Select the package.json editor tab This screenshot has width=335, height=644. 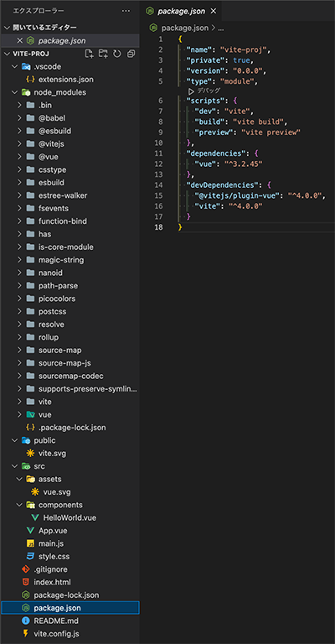point(180,11)
